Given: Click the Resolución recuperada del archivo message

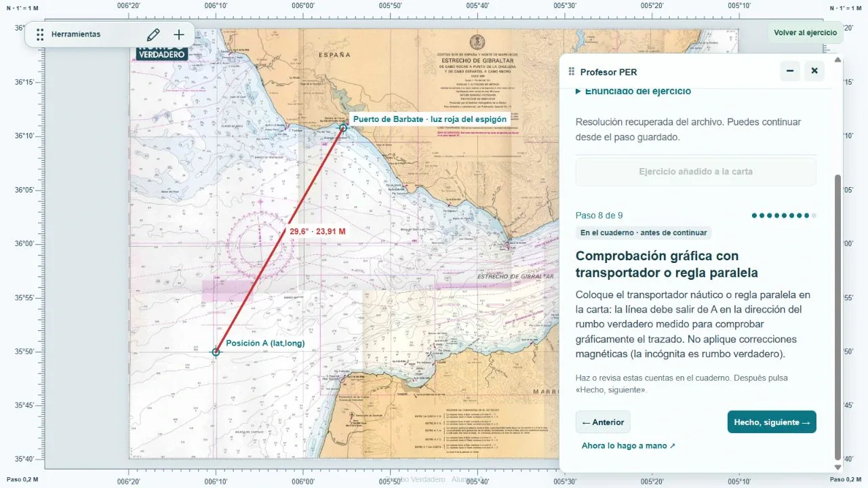Looking at the screenshot, I should [x=688, y=129].
